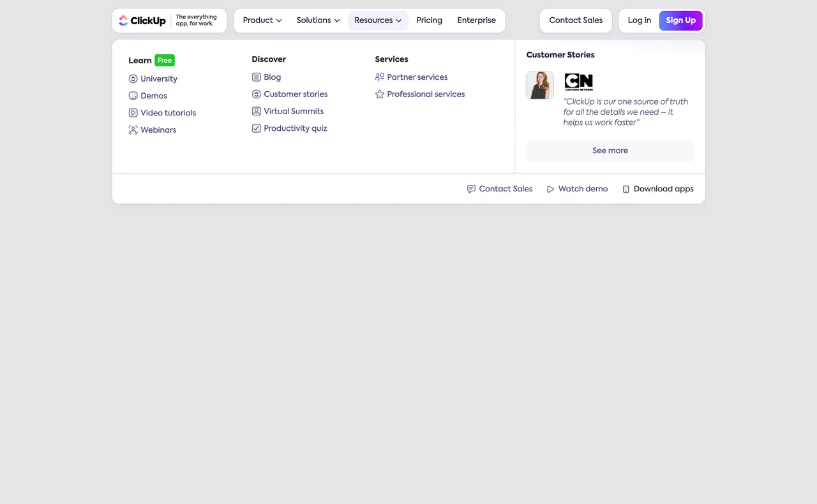Click the customer portrait thumbnail
The height and width of the screenshot is (504, 817).
pos(539,85)
